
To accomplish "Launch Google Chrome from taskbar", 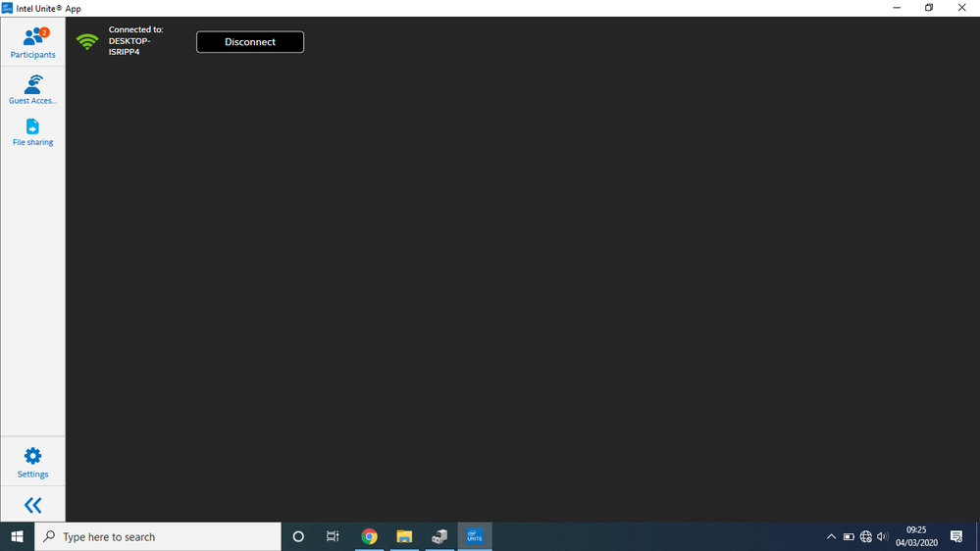I will pyautogui.click(x=370, y=536).
